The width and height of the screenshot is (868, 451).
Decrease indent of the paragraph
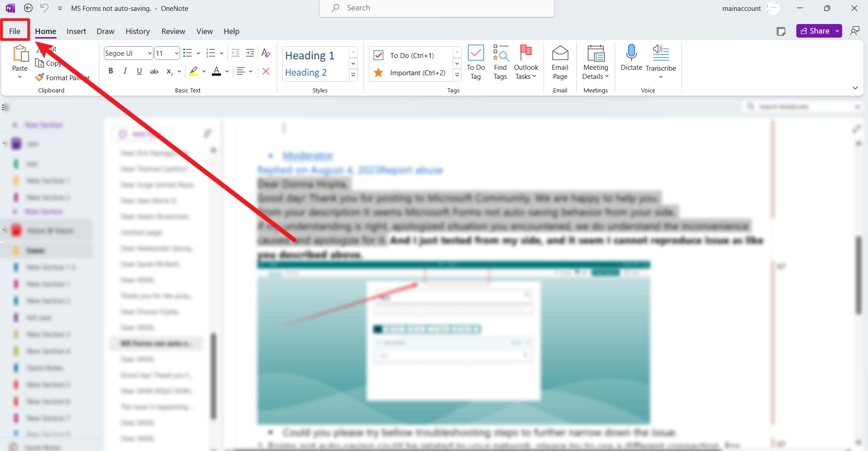tap(235, 53)
